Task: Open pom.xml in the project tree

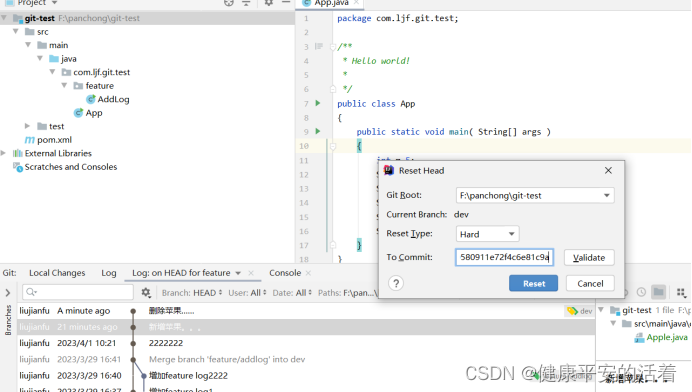Action: (49, 140)
